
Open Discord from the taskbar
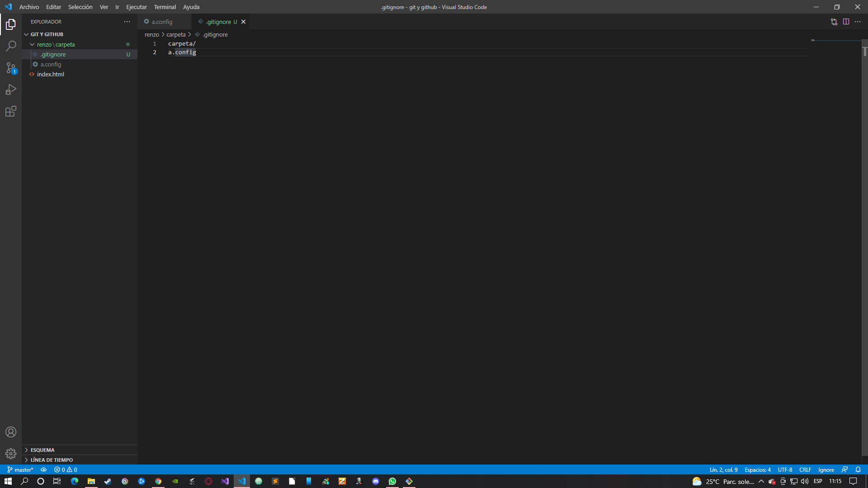tap(376, 481)
